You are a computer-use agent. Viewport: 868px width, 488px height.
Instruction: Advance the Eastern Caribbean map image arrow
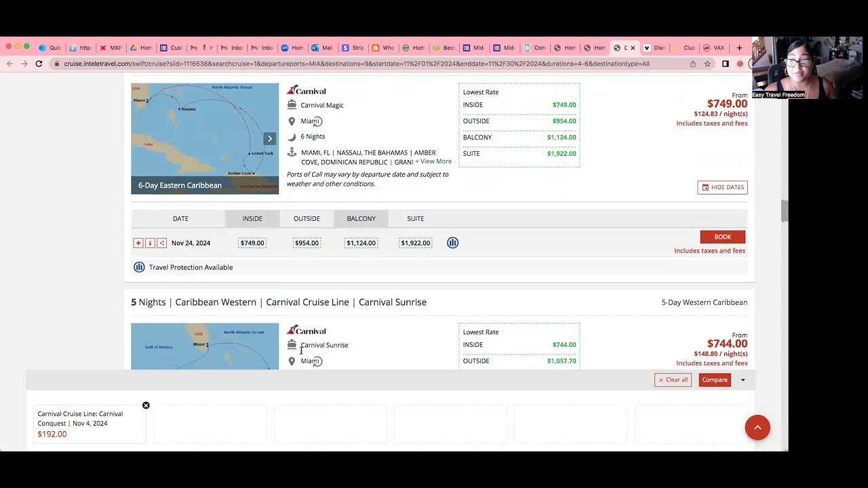click(x=270, y=138)
